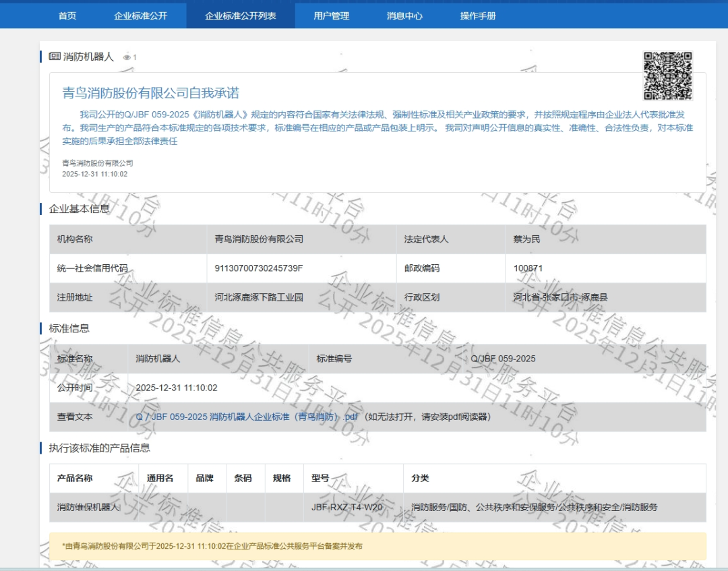Select address 河北涿鹿涿下路工业园

click(259, 297)
